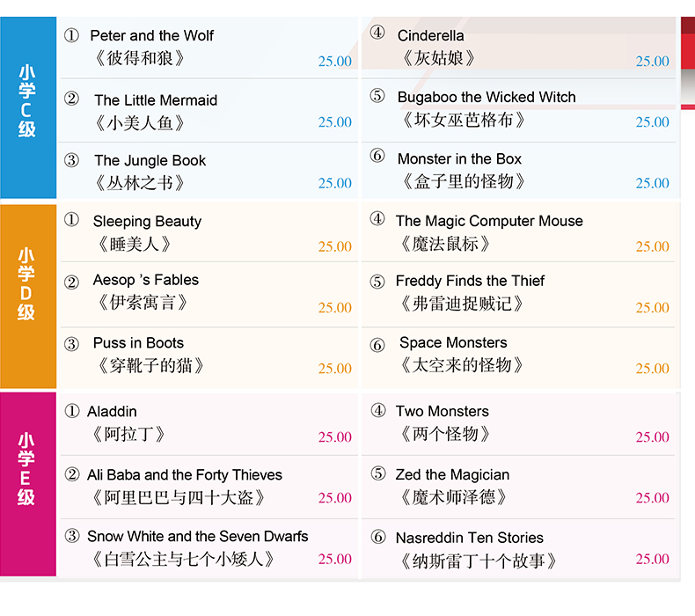Click the circled 1 beside Aladdin
Screen dimensions: 695x616
[72, 411]
